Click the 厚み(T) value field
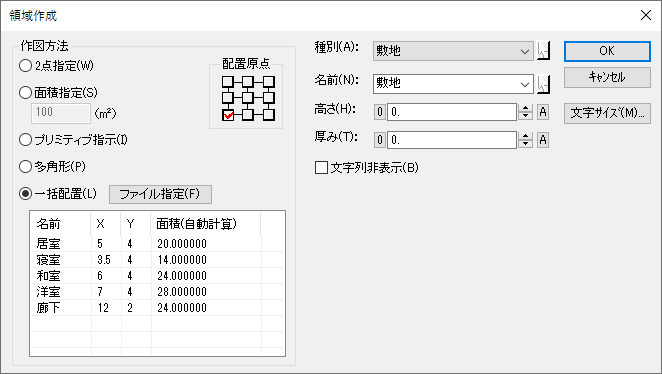Viewport: 662px width, 374px height. tap(452, 140)
